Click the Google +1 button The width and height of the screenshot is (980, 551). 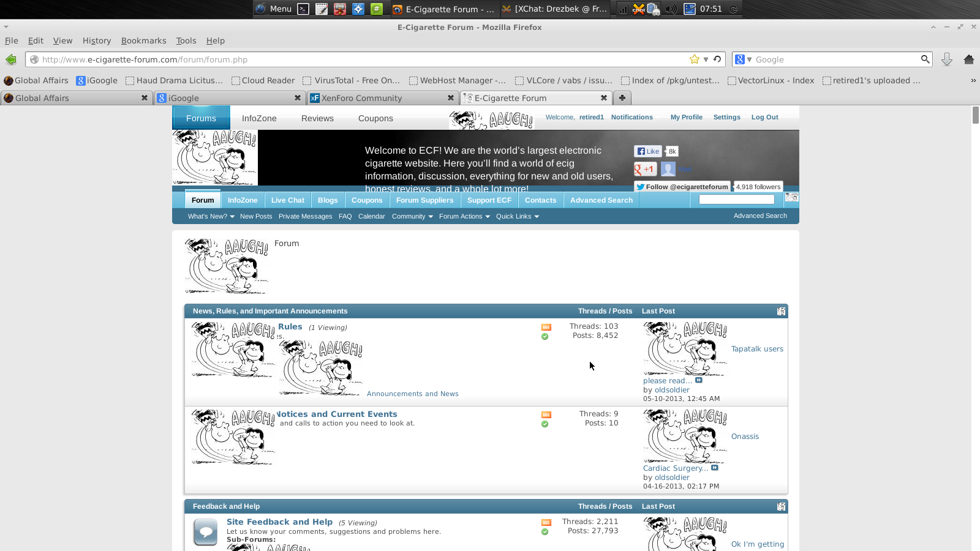click(646, 169)
